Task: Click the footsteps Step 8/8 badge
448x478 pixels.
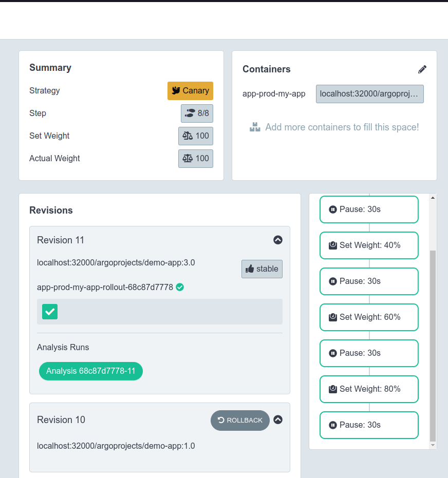Action: (197, 113)
